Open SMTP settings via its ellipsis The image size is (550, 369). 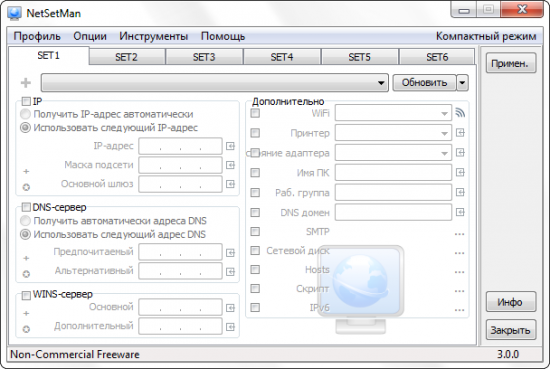pos(459,234)
